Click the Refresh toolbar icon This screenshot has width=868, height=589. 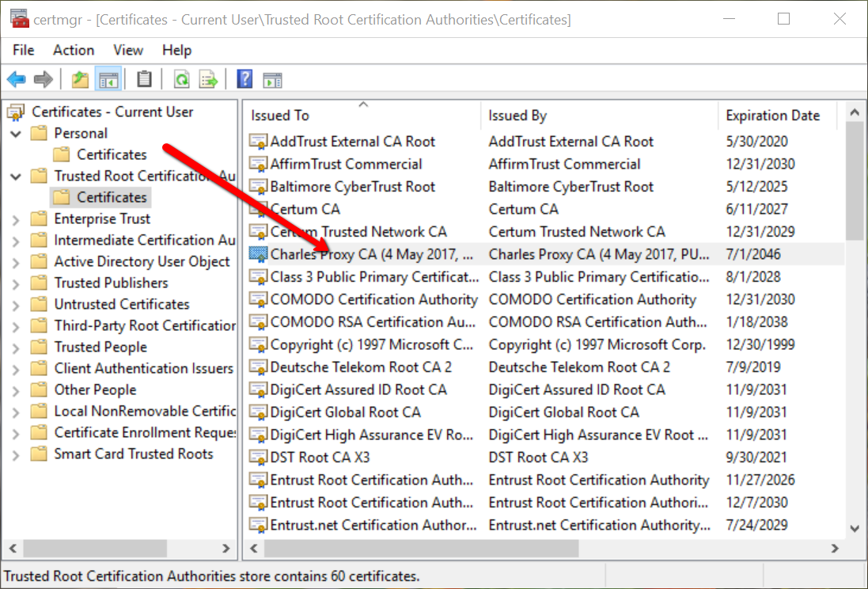click(x=181, y=80)
